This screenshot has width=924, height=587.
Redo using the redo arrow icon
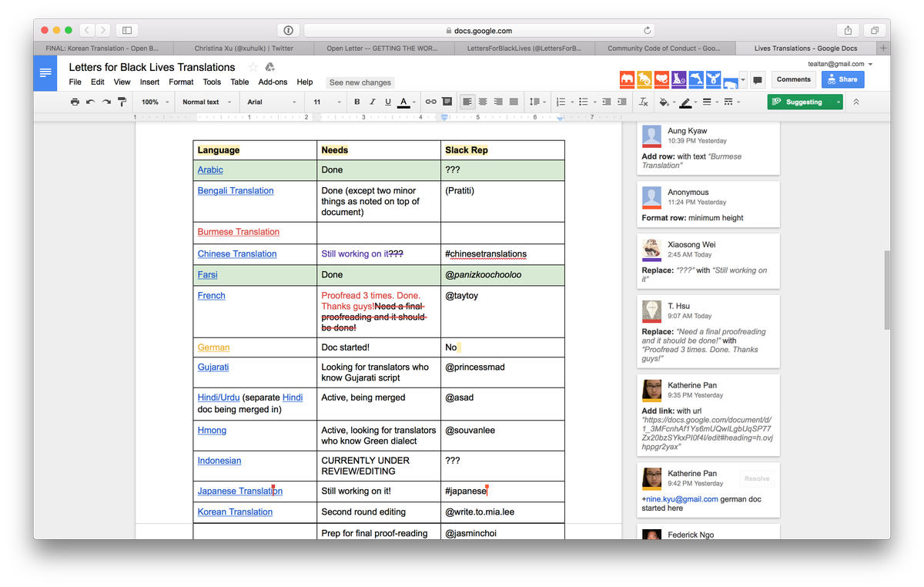click(x=106, y=102)
